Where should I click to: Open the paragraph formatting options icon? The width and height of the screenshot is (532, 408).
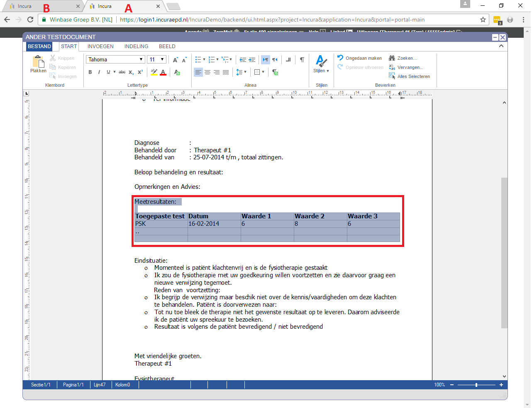(x=275, y=72)
